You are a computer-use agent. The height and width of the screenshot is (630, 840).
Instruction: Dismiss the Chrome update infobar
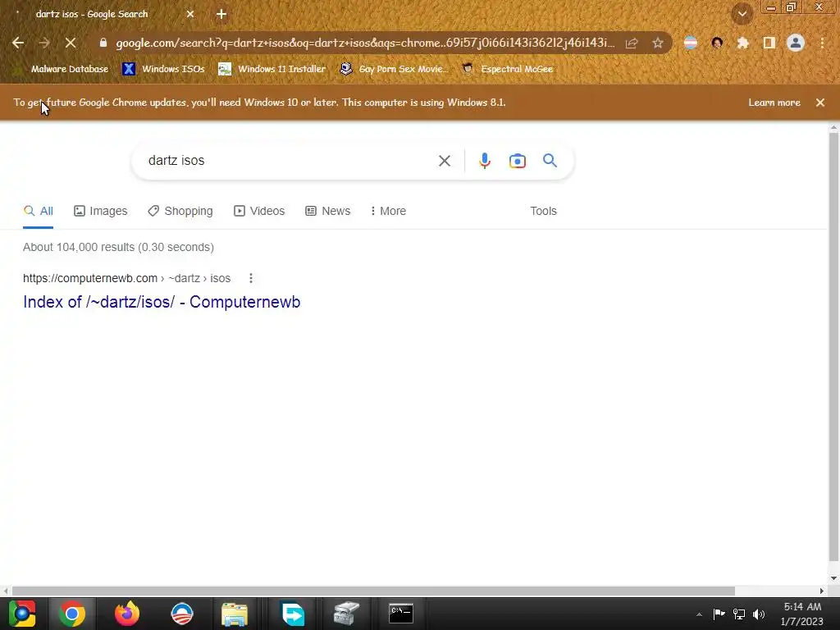pos(820,103)
